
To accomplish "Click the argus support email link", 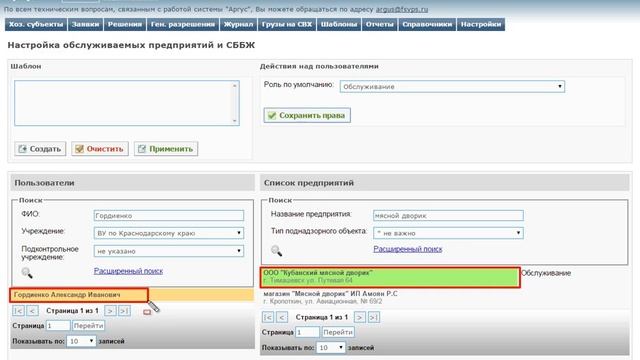I will (x=402, y=9).
